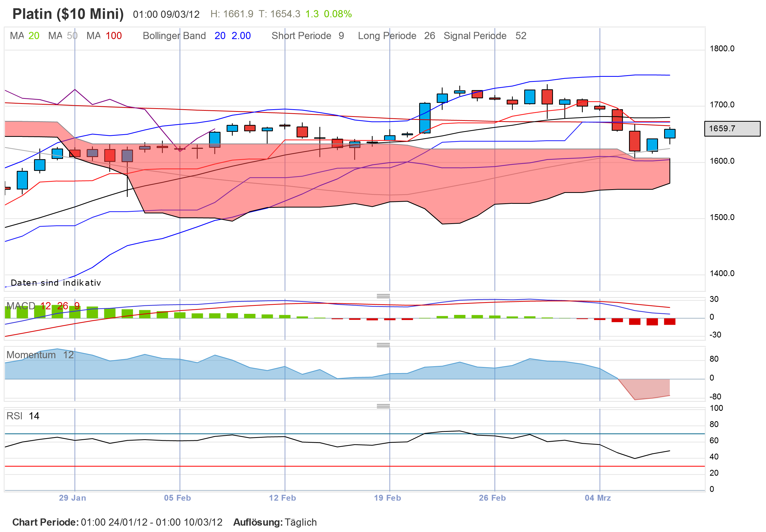
Task: Edit the Long Periode value 26
Action: point(430,36)
